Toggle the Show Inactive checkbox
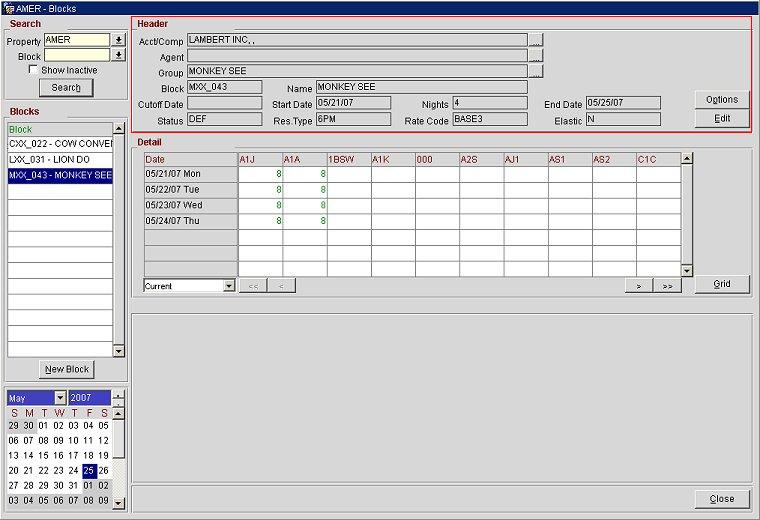 (33, 70)
